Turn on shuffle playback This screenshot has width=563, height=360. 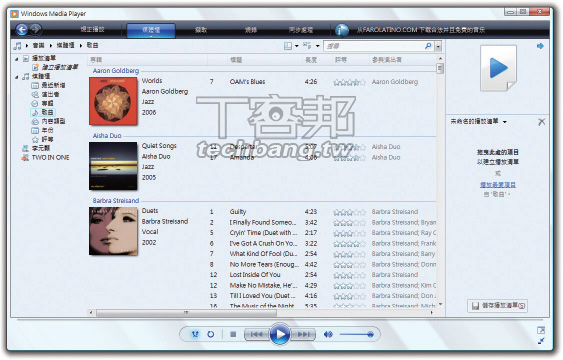(x=195, y=335)
